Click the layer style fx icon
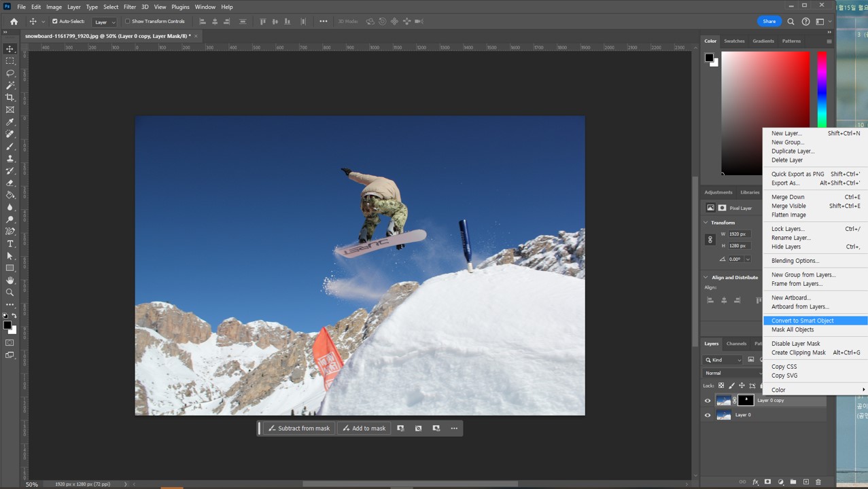 [x=755, y=482]
